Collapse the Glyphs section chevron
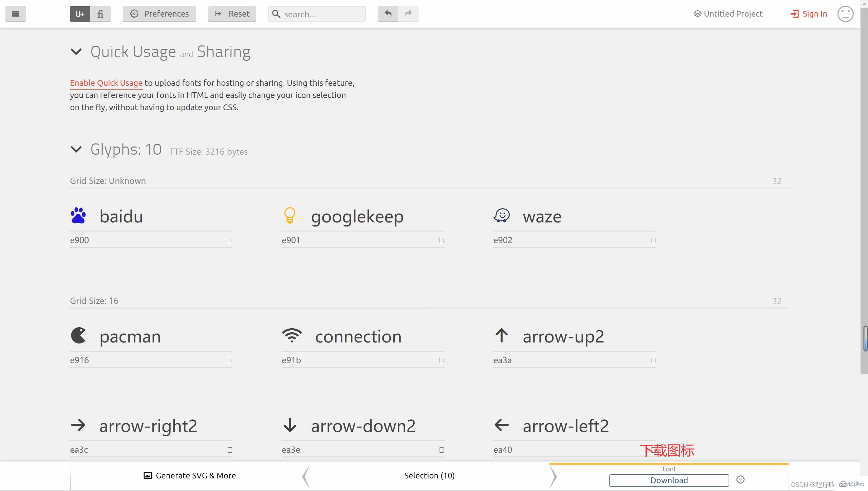The image size is (868, 491). click(76, 149)
